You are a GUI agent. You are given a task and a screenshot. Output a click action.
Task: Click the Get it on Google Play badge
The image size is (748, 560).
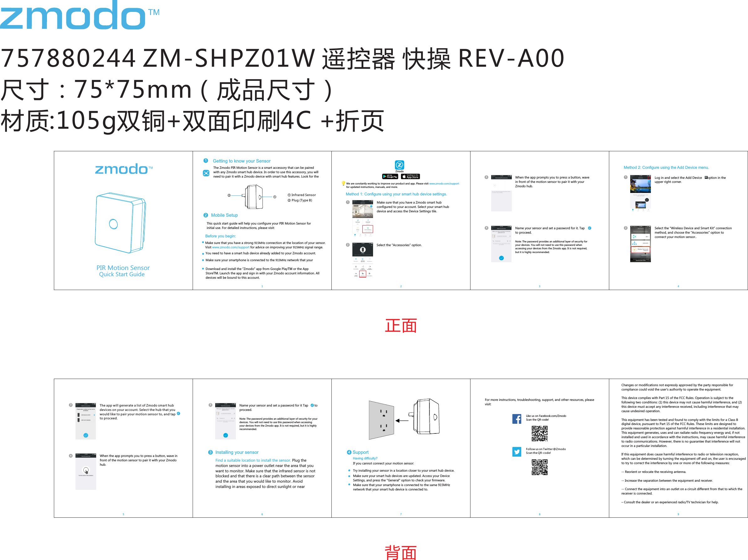point(391,177)
